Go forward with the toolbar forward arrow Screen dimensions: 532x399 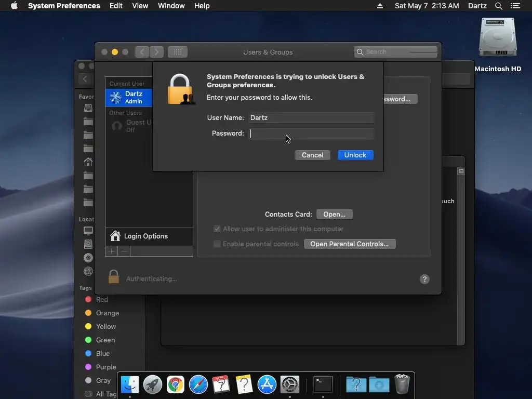pos(156,52)
